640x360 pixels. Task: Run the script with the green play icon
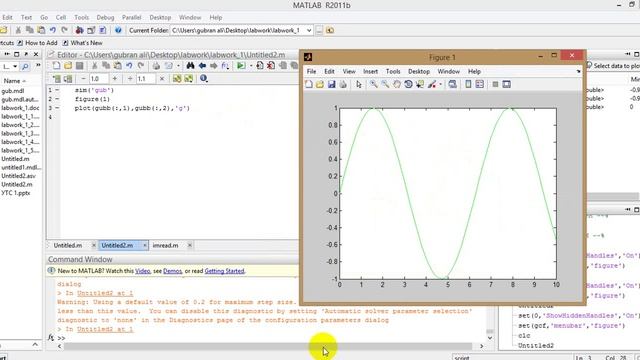coord(241,66)
